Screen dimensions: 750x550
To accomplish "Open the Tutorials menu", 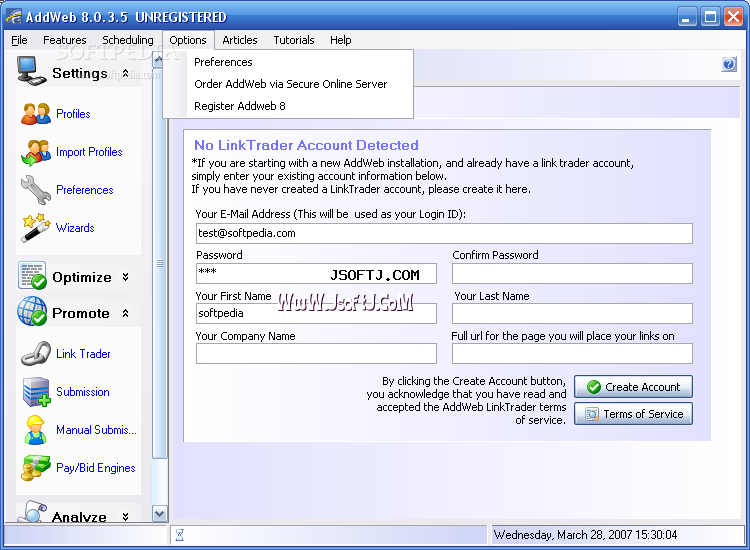I will click(294, 40).
